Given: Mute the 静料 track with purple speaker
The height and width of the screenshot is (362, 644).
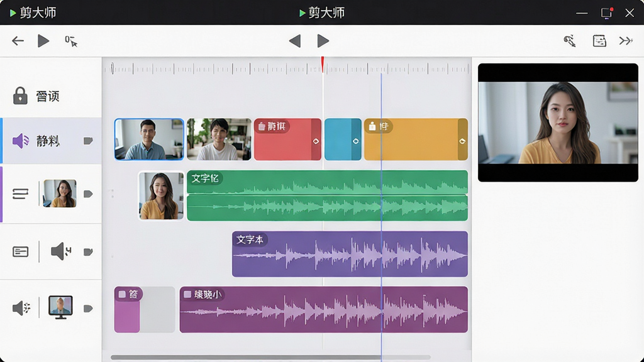Looking at the screenshot, I should coord(21,141).
